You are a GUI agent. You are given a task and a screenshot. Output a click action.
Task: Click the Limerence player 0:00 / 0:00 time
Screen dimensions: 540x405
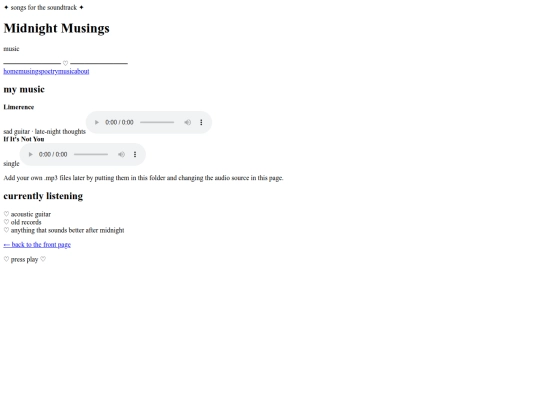pyautogui.click(x=119, y=122)
